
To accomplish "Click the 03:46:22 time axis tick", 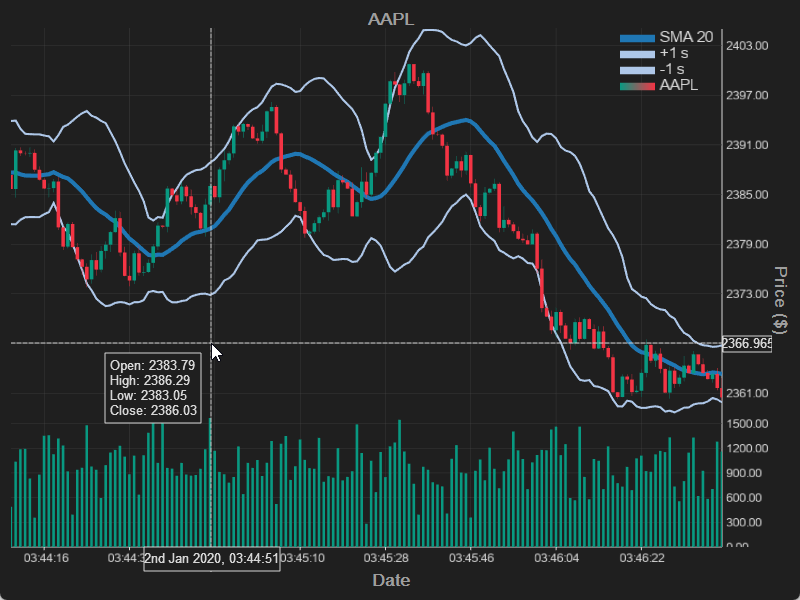I will coord(642,558).
